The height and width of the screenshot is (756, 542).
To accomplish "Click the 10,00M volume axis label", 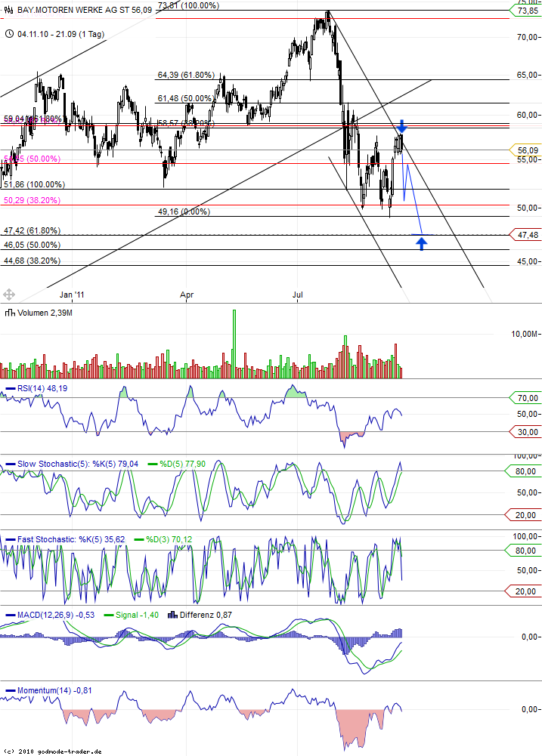I will 525,334.
